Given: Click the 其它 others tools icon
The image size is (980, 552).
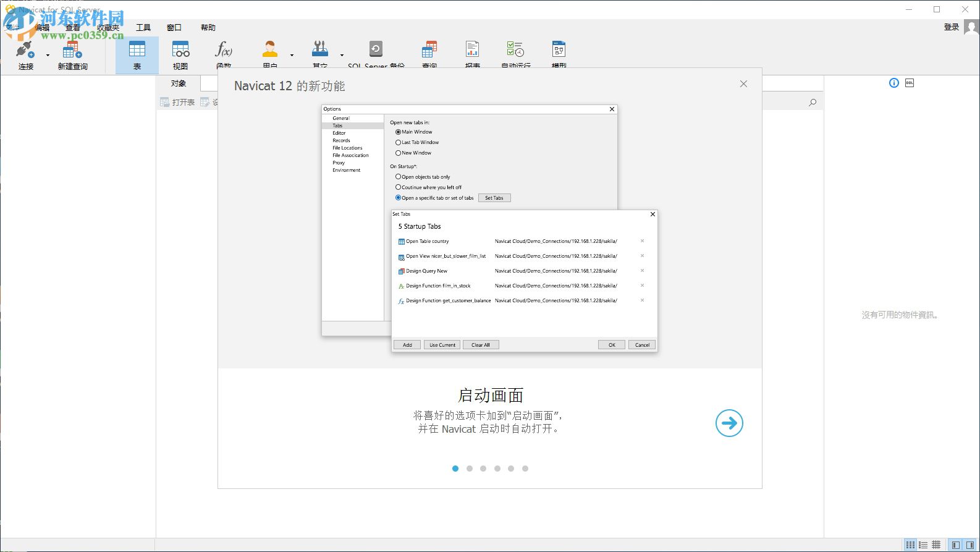Looking at the screenshot, I should click(320, 49).
